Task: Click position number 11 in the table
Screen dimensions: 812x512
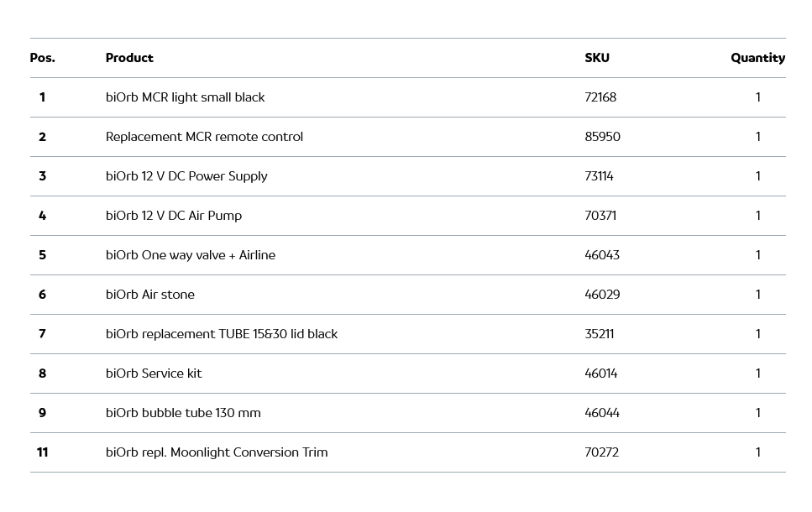Action: tap(42, 452)
